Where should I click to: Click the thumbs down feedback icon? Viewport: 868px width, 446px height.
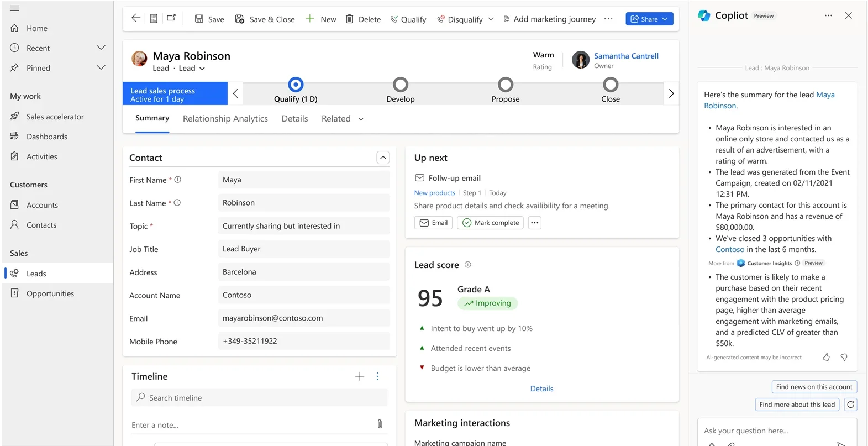pyautogui.click(x=844, y=358)
